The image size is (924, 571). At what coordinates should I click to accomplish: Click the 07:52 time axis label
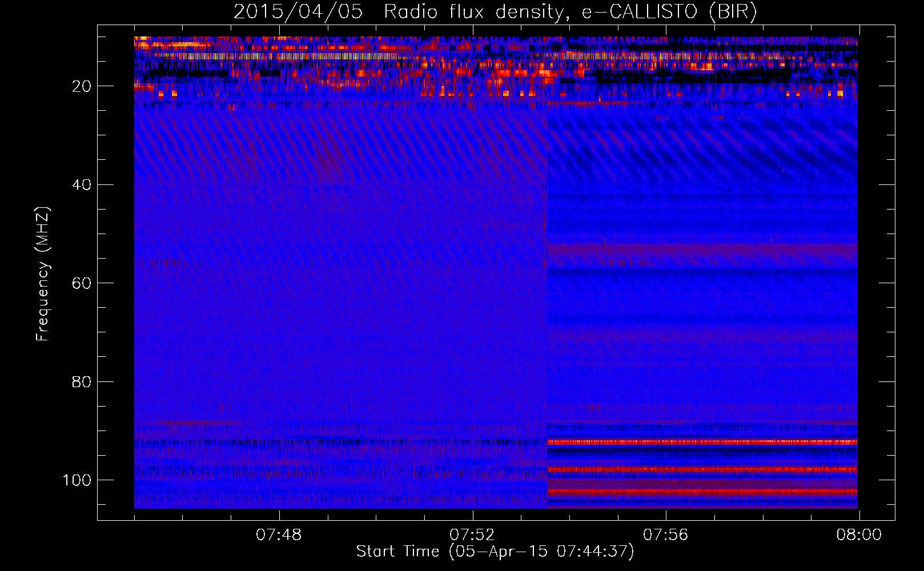pos(472,535)
